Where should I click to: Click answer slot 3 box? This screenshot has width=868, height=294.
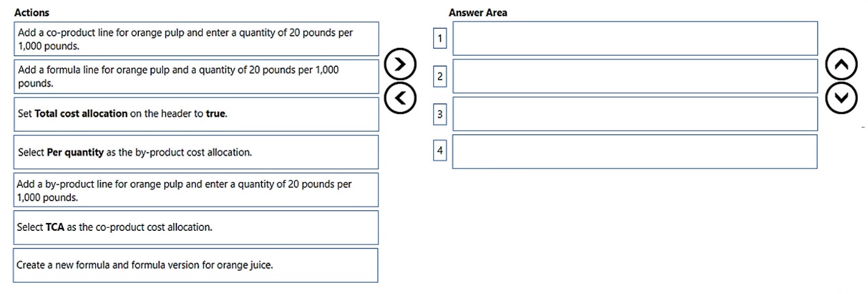pyautogui.click(x=634, y=114)
